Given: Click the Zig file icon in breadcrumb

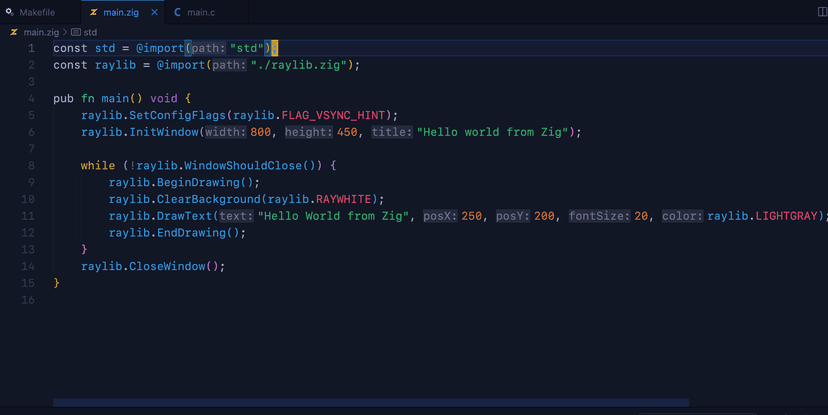Looking at the screenshot, I should tap(14, 32).
